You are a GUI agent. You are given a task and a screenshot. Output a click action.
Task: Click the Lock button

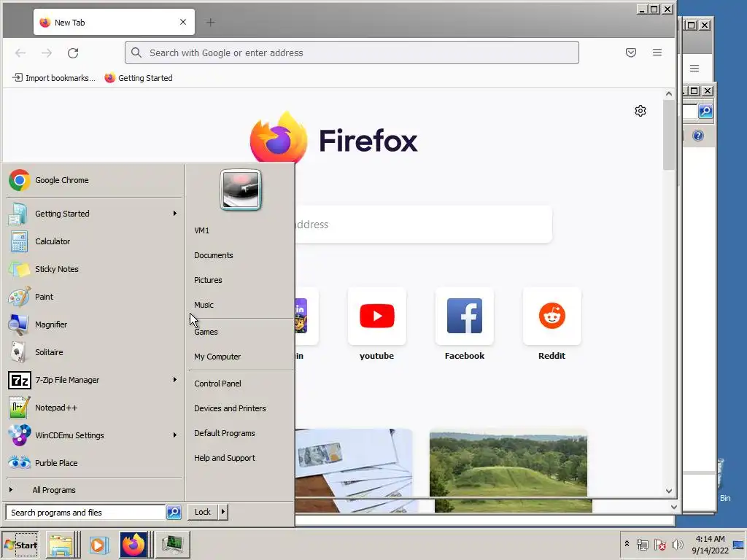[x=203, y=512]
